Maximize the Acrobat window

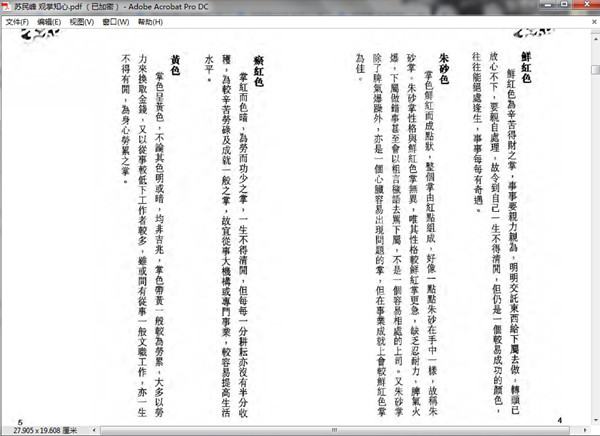(x=563, y=6)
